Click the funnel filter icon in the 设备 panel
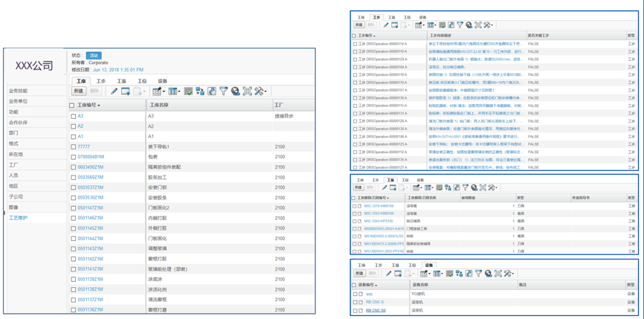Image resolution: width=644 pixels, height=319 pixels. [478, 273]
